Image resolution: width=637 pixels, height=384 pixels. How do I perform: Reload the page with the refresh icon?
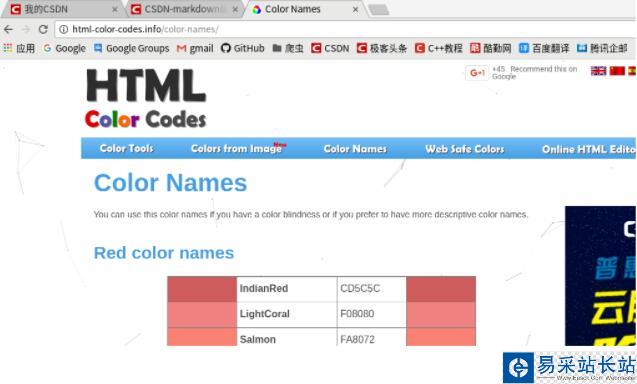click(43, 29)
